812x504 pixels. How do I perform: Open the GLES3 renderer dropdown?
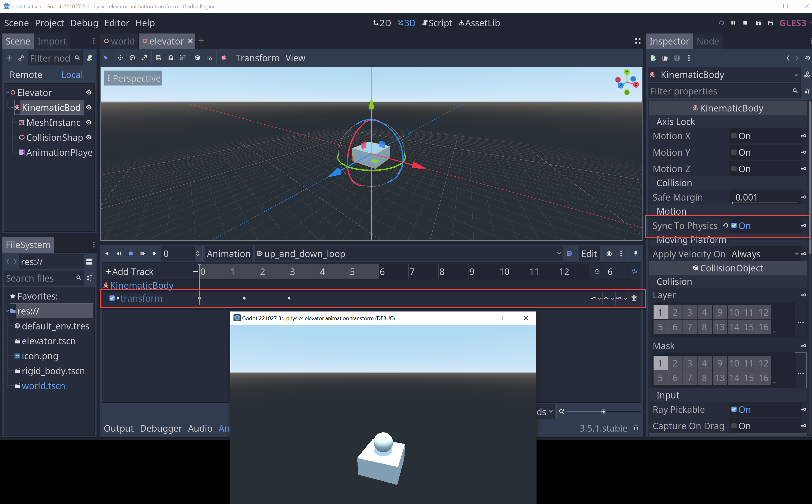(x=795, y=23)
